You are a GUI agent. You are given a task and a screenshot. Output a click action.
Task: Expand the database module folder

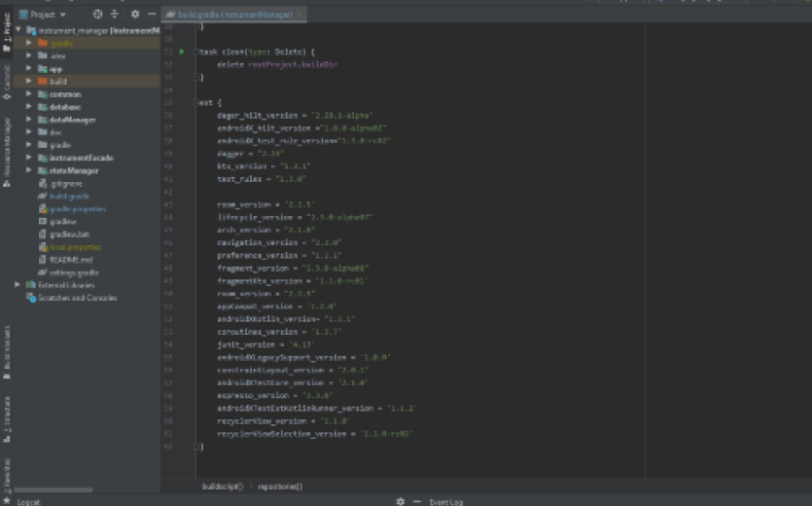coord(29,107)
